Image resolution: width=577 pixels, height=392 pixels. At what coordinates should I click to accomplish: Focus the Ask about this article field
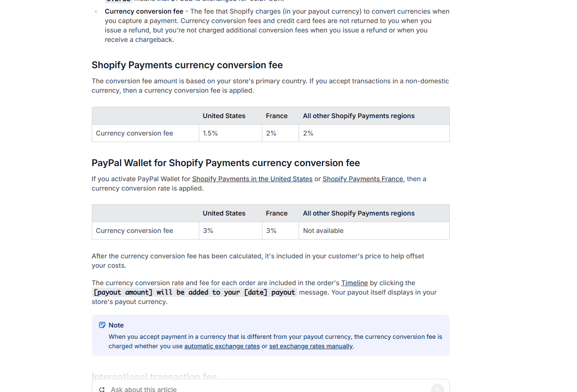click(x=264, y=389)
